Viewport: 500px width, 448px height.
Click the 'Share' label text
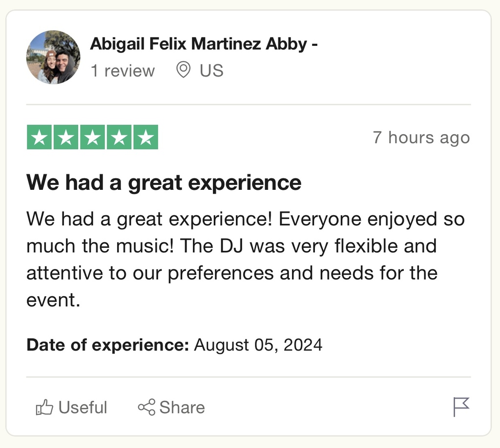182,407
